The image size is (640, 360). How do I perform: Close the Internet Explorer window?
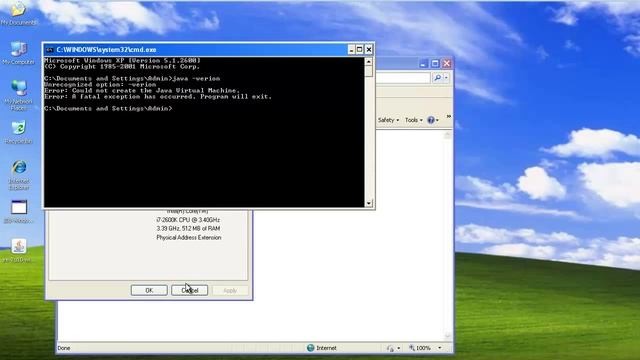click(x=447, y=64)
